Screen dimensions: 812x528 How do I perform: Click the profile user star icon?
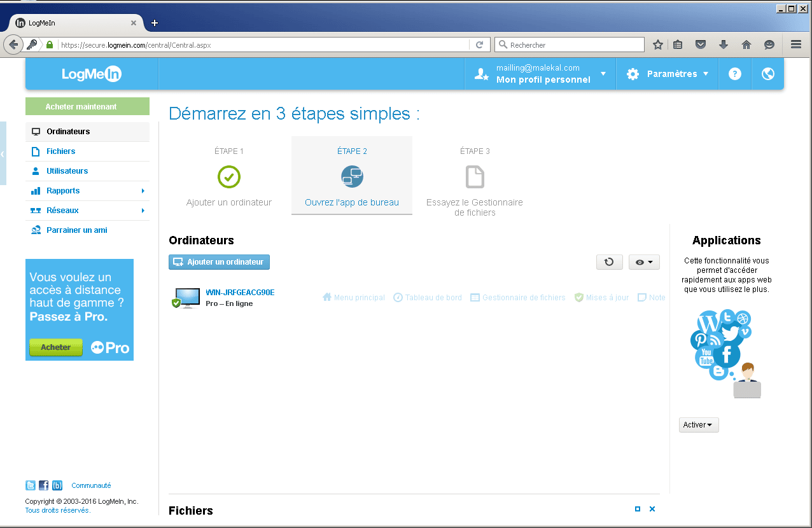tap(482, 74)
